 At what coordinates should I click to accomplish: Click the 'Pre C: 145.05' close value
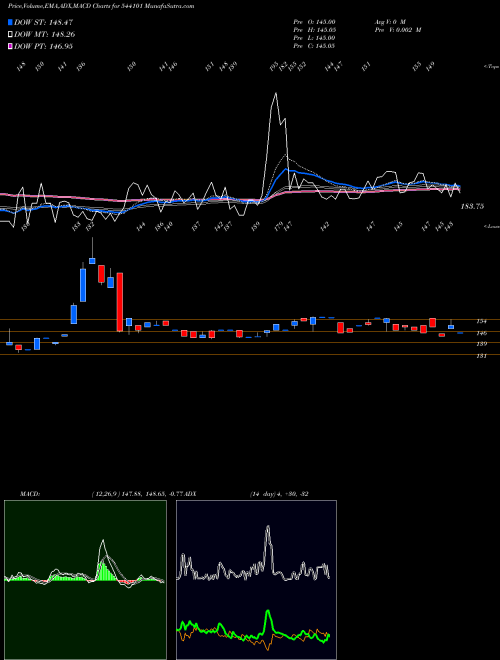[x=314, y=46]
